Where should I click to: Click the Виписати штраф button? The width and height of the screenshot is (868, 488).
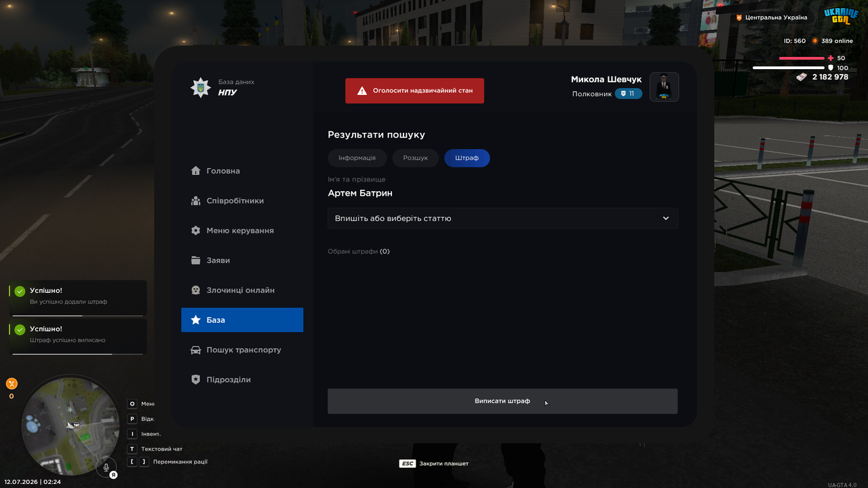coord(502,401)
